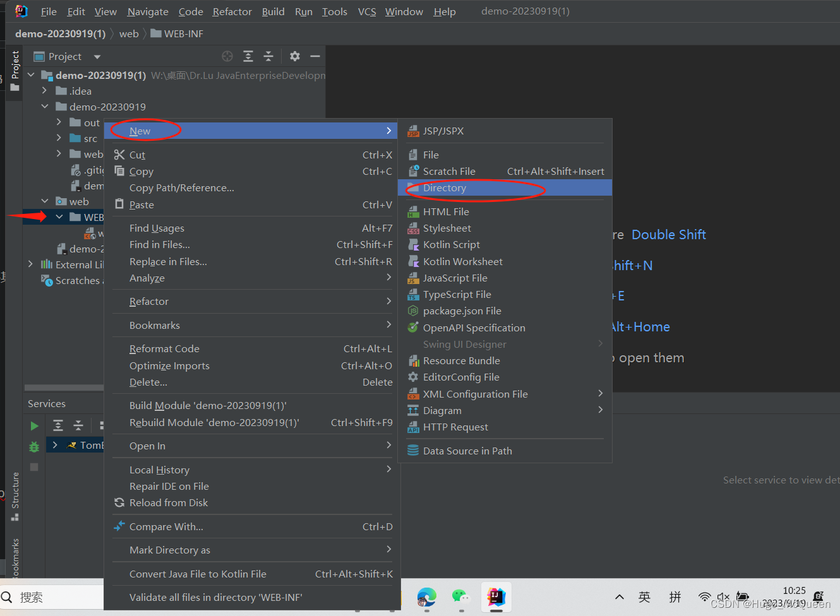Click the Wi-Fi icon in system tray
The height and width of the screenshot is (616, 840).
[704, 596]
